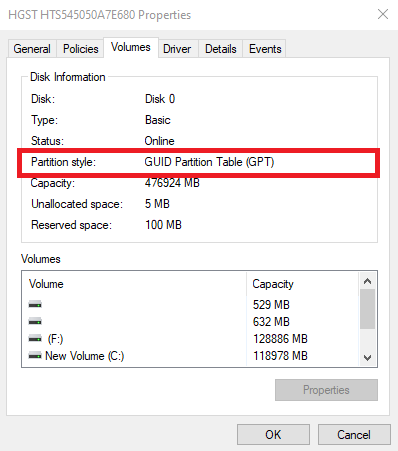The height and width of the screenshot is (451, 398).
Task: Click the 128886 MB capacity value
Action: (x=280, y=339)
